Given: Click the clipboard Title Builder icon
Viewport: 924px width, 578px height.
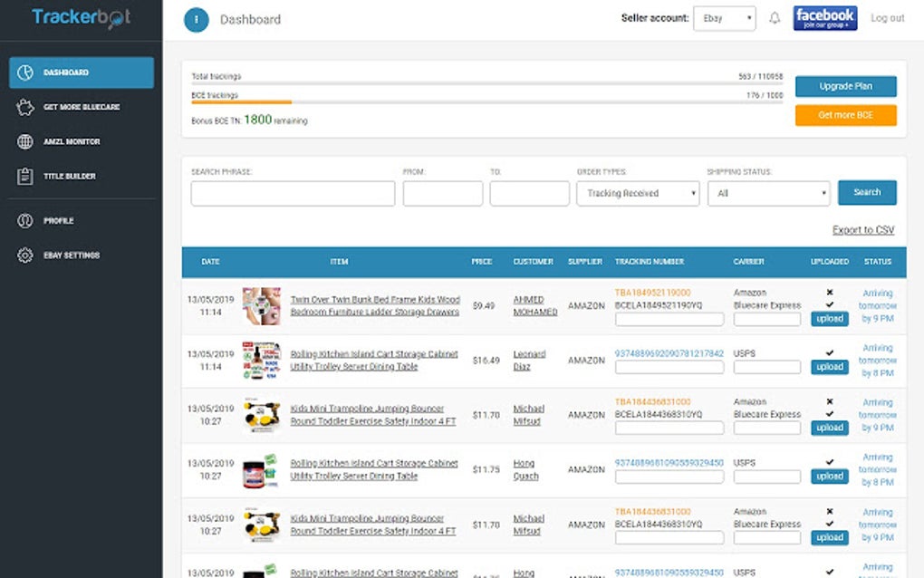Looking at the screenshot, I should pos(24,176).
